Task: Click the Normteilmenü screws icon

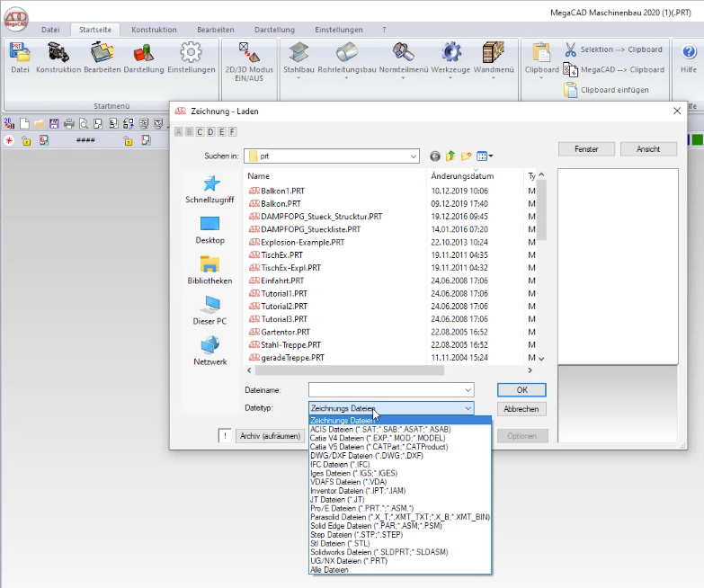Action: coord(402,53)
